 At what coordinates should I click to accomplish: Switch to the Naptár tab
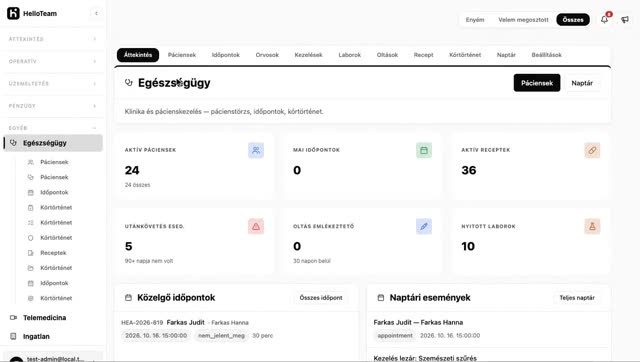tap(506, 55)
